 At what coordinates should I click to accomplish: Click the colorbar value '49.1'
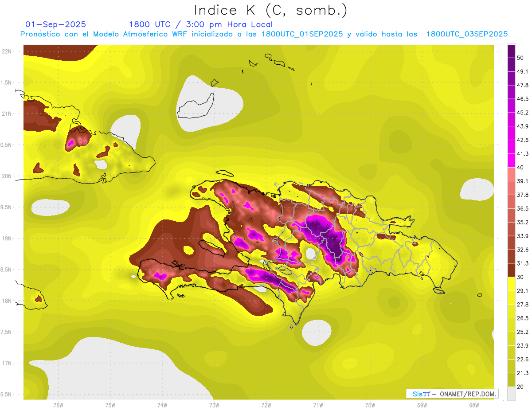(x=523, y=71)
